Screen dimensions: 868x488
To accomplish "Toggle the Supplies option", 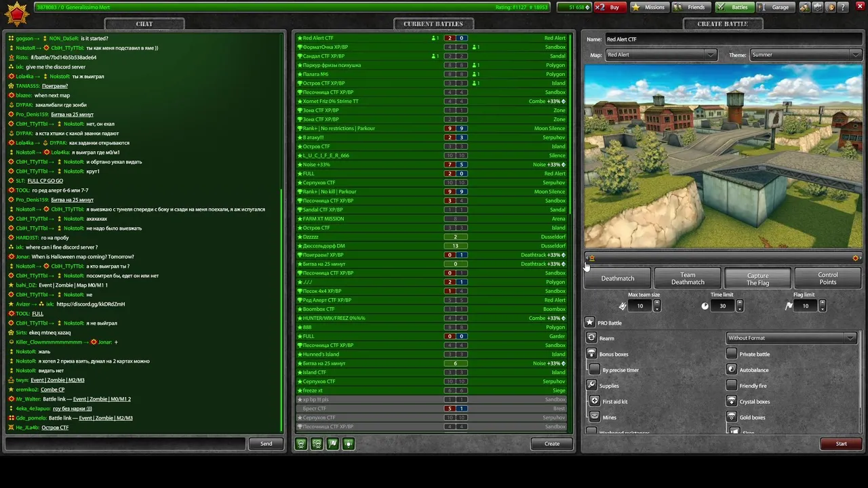I will coord(591,386).
